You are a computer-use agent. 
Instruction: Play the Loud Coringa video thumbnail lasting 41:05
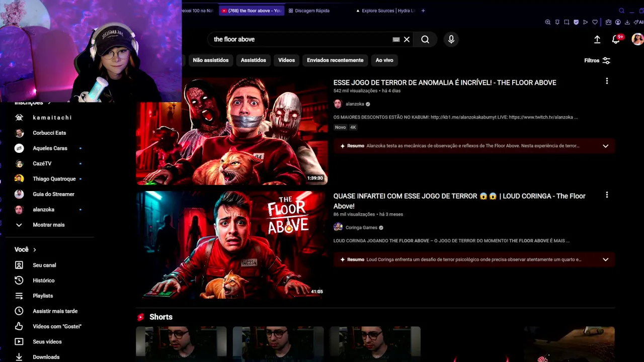tap(232, 245)
